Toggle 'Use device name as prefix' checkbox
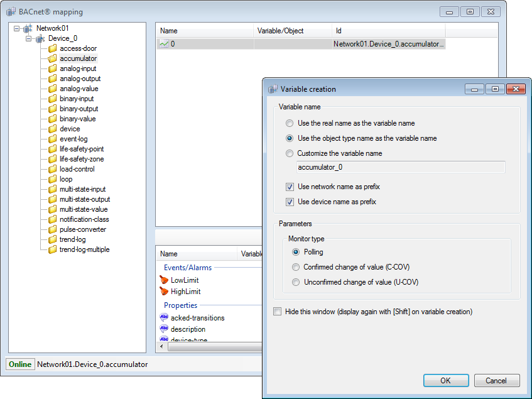Screen dimensions: 532x399 click(290, 202)
